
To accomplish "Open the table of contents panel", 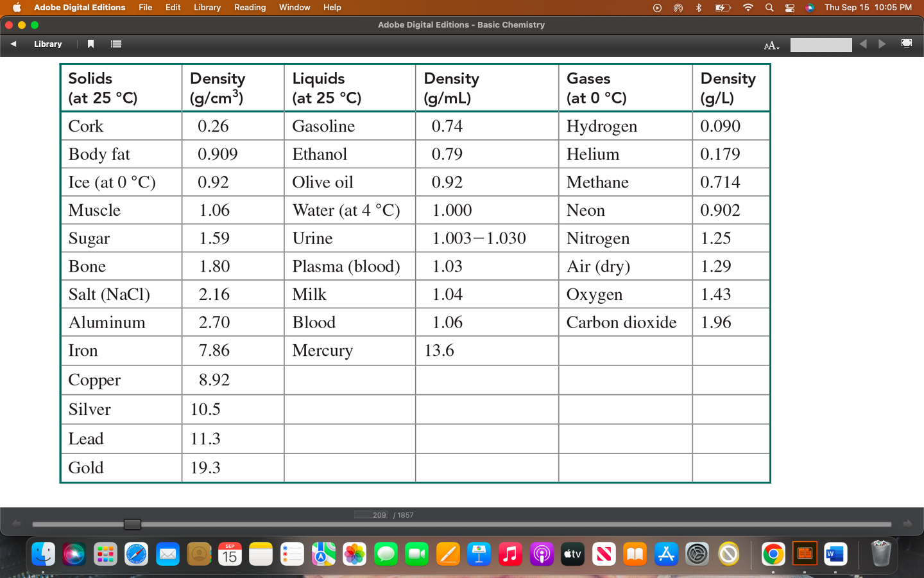I will coord(116,44).
